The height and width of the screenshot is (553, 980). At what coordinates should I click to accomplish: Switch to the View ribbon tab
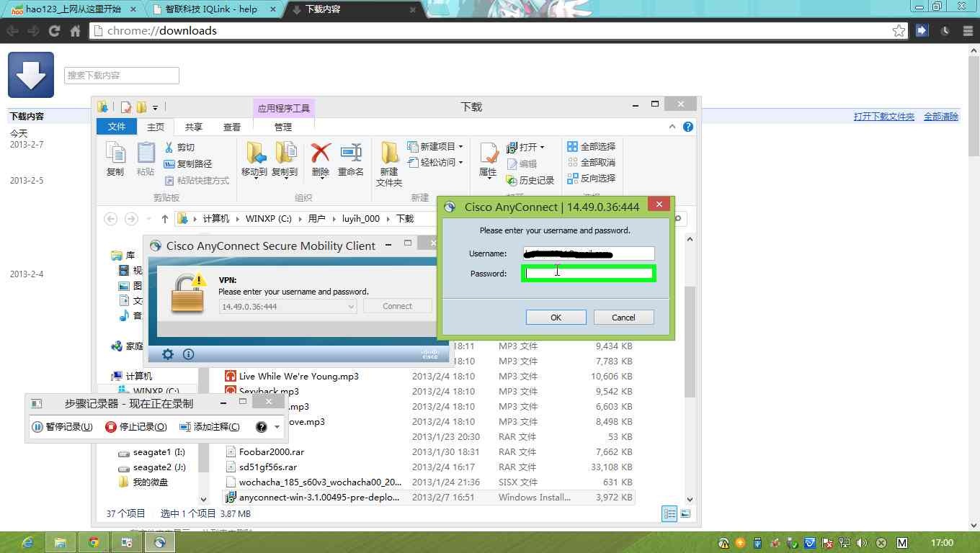point(232,127)
